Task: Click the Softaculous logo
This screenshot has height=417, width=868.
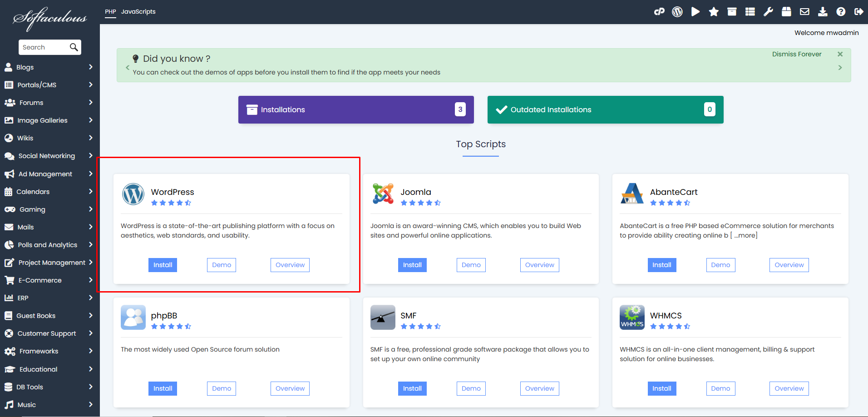Action: [50, 19]
